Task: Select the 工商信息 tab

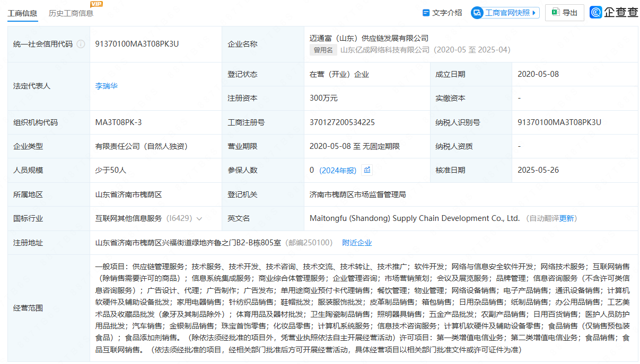Action: tap(22, 13)
